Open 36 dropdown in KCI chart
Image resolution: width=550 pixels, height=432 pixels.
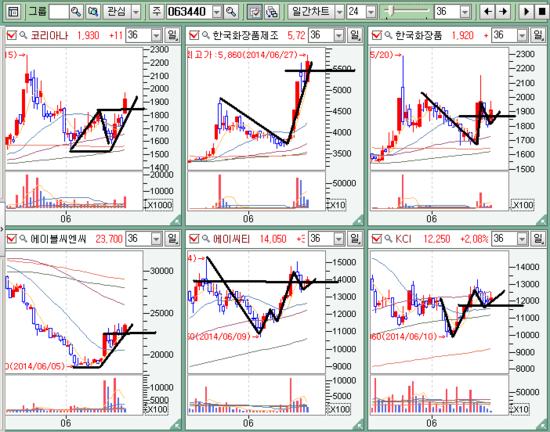tap(522, 239)
